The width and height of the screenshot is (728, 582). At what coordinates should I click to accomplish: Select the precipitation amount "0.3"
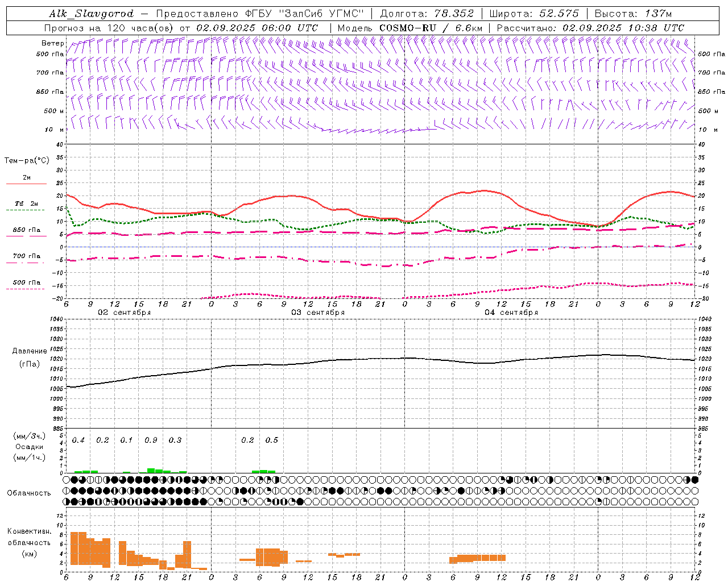175,440
